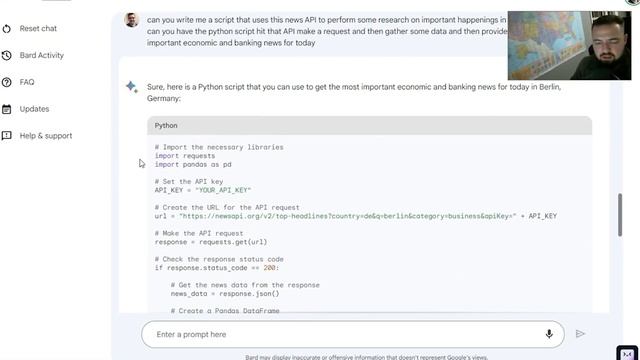Click the 'import requests' code line
This screenshot has height=360, width=640.
185,156
